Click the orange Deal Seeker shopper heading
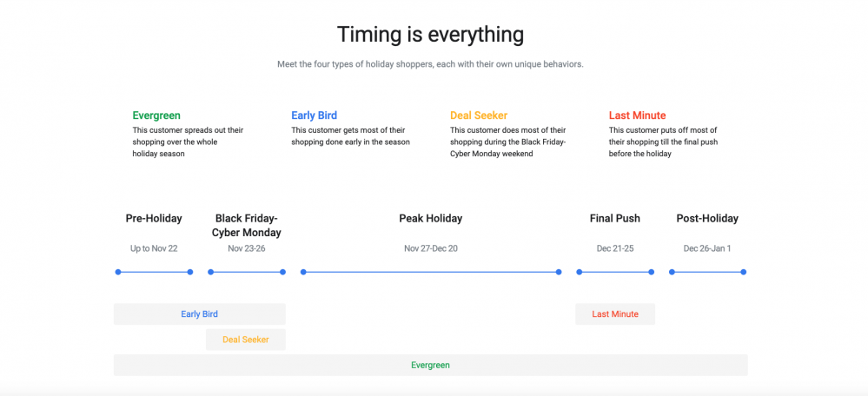Image resolution: width=868 pixels, height=396 pixels. (x=479, y=115)
